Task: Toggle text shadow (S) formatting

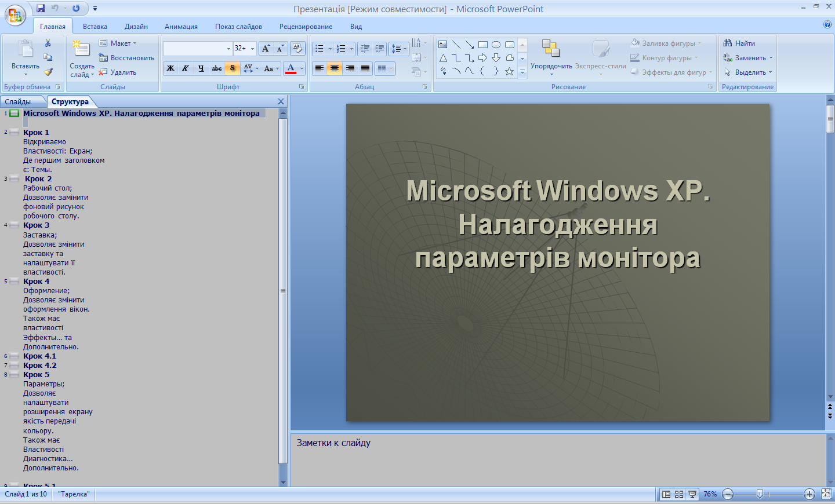Action: tap(233, 68)
